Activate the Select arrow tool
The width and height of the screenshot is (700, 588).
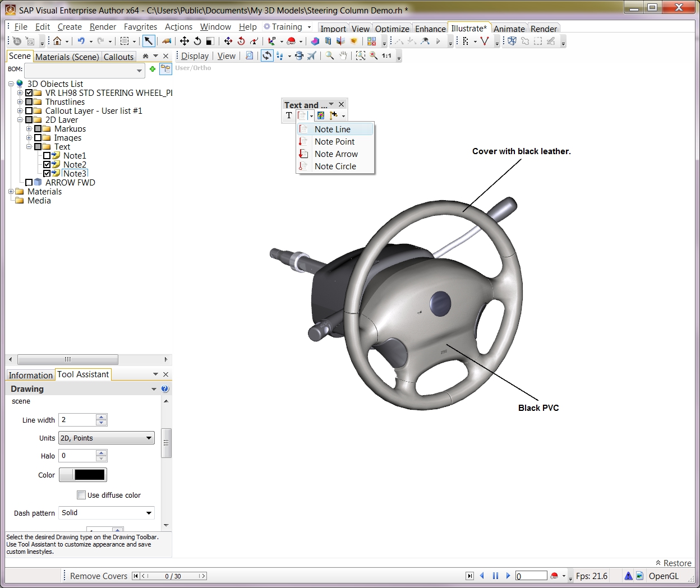coord(148,41)
